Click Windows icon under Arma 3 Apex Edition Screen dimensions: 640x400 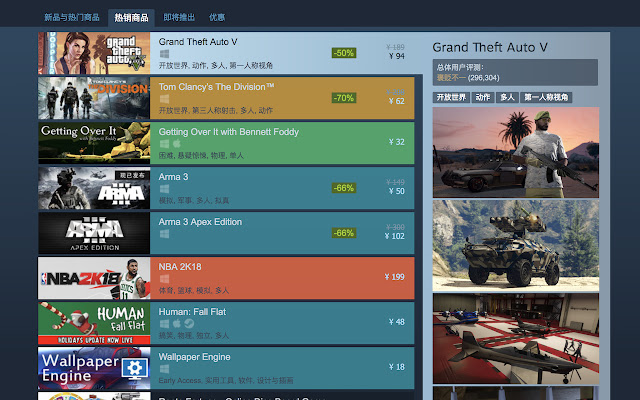point(164,234)
